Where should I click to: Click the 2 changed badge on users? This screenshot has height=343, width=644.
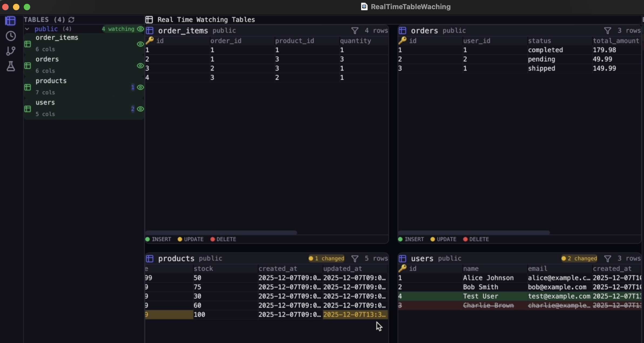pos(579,259)
